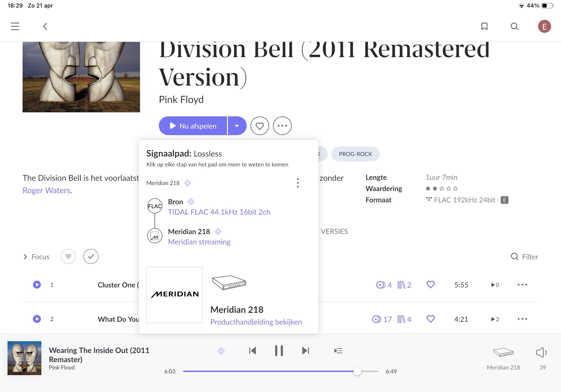This screenshot has height=392, width=561.
Task: Click the Meridian device circle icon
Action: point(155,236)
